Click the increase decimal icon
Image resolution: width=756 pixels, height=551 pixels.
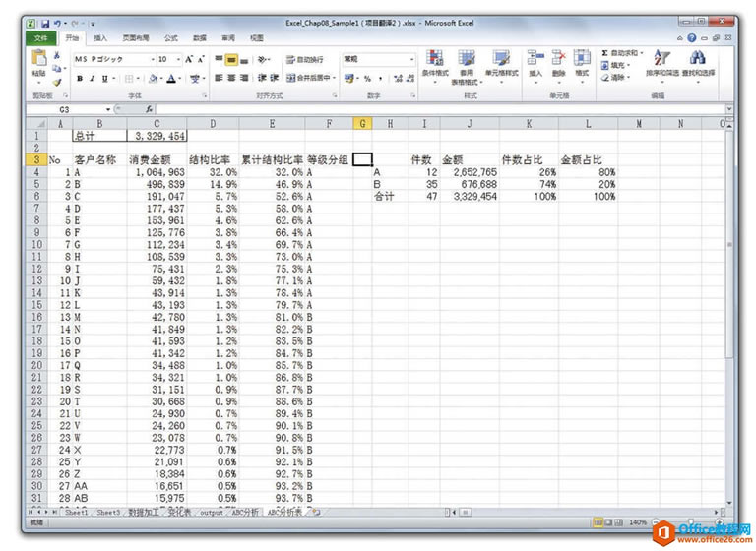click(x=398, y=78)
